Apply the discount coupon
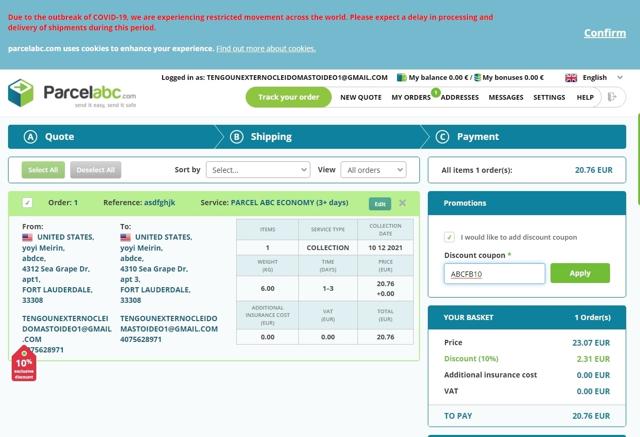 (x=580, y=273)
